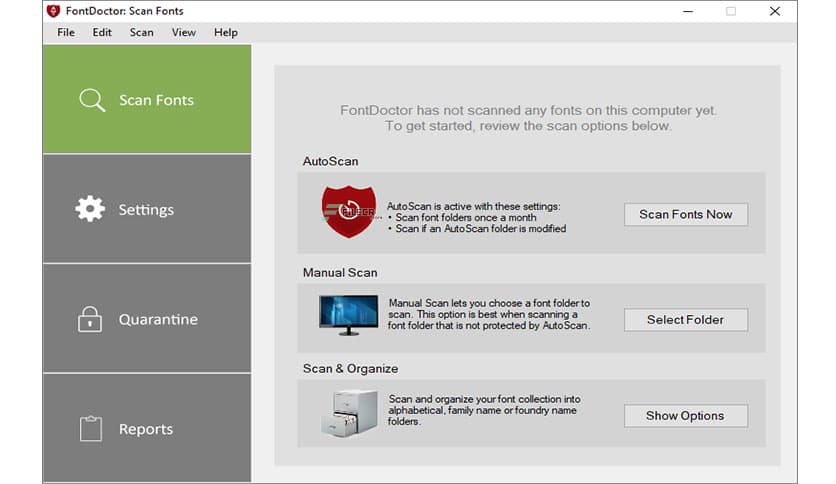
Task: Select the Scan Fonts sidebar tab
Action: coord(147,99)
